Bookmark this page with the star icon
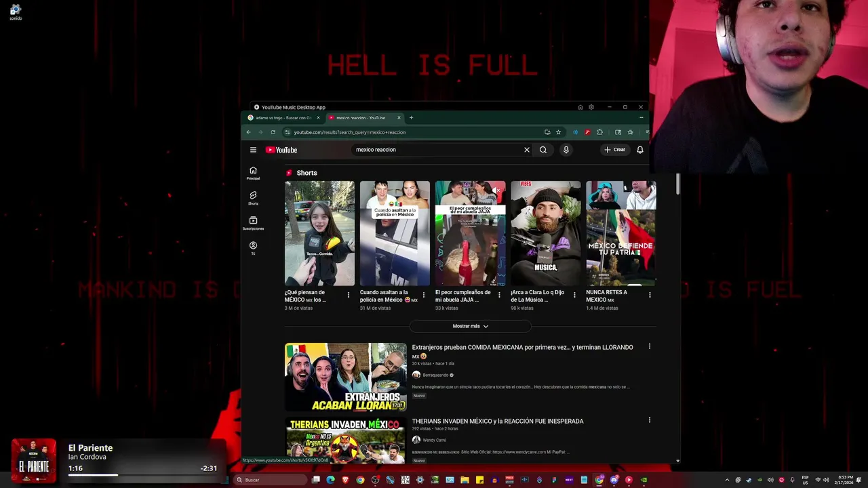The image size is (868, 488). click(558, 132)
